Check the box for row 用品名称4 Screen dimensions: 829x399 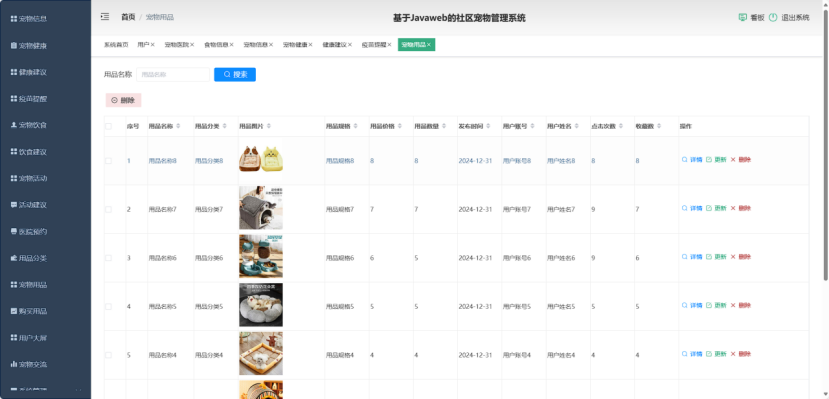[108, 355]
